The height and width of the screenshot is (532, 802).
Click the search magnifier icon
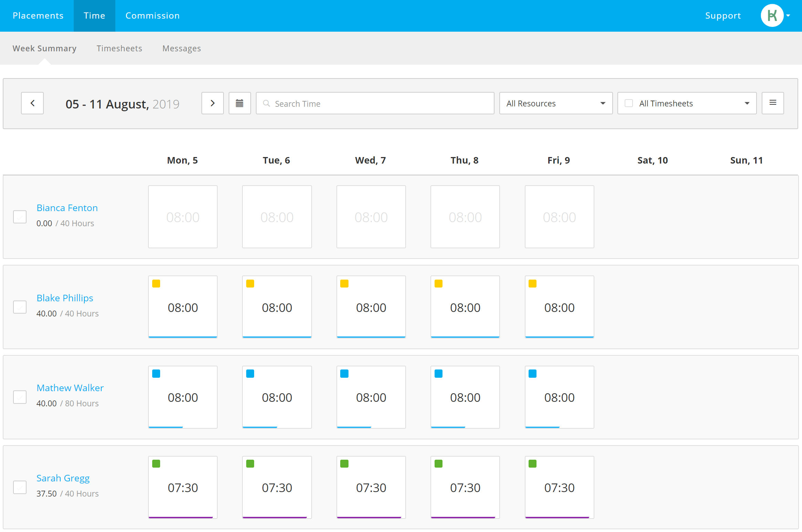[266, 103]
